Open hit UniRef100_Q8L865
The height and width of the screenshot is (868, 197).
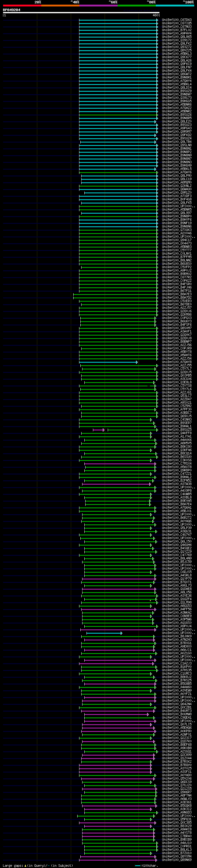177,37
